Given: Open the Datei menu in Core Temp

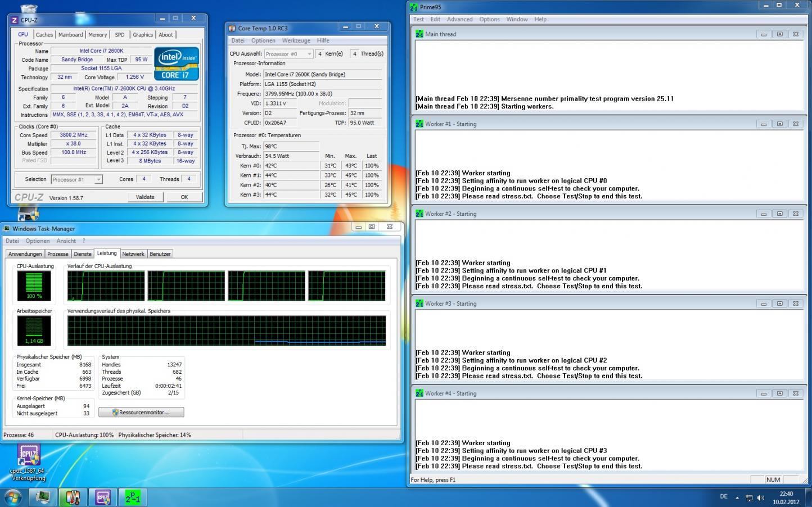Looking at the screenshot, I should 238,40.
